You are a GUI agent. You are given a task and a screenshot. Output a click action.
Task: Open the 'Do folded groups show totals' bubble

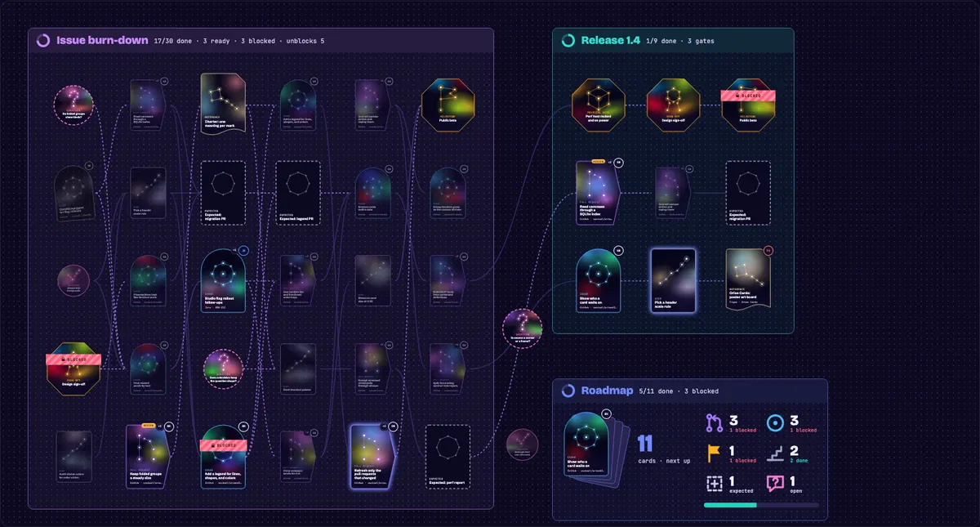[73, 106]
